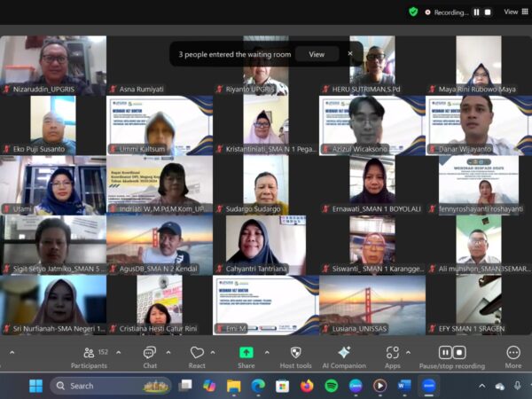This screenshot has width=532, height=399.
Task: Expand the chevron next to Participants
Action: pos(121,352)
